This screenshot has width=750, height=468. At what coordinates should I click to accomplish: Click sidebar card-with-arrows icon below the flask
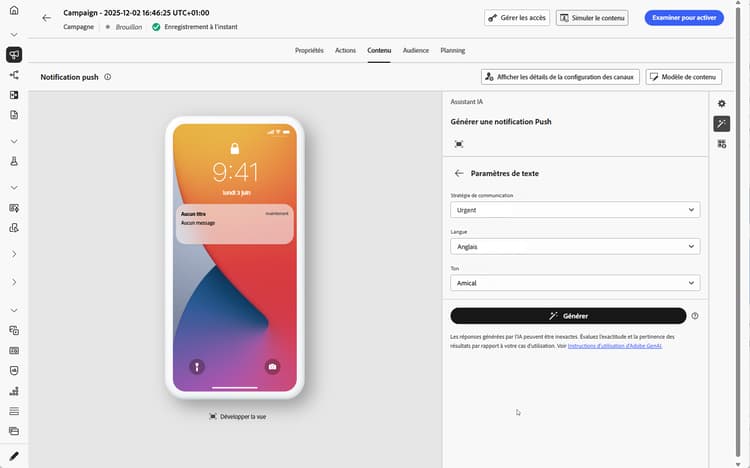(14, 208)
